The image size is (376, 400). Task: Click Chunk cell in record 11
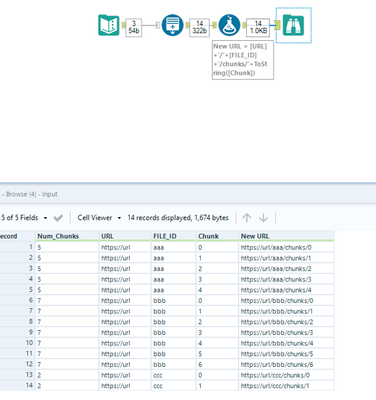217,354
